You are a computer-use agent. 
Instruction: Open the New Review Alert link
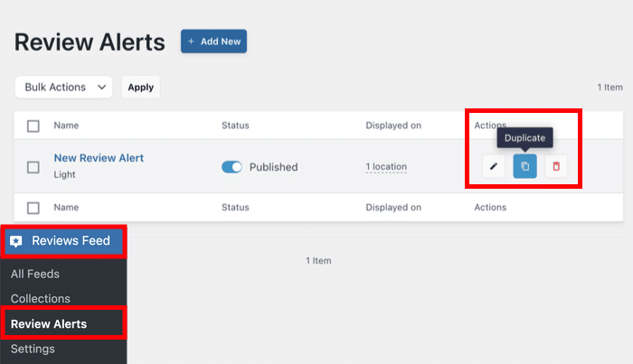click(99, 158)
